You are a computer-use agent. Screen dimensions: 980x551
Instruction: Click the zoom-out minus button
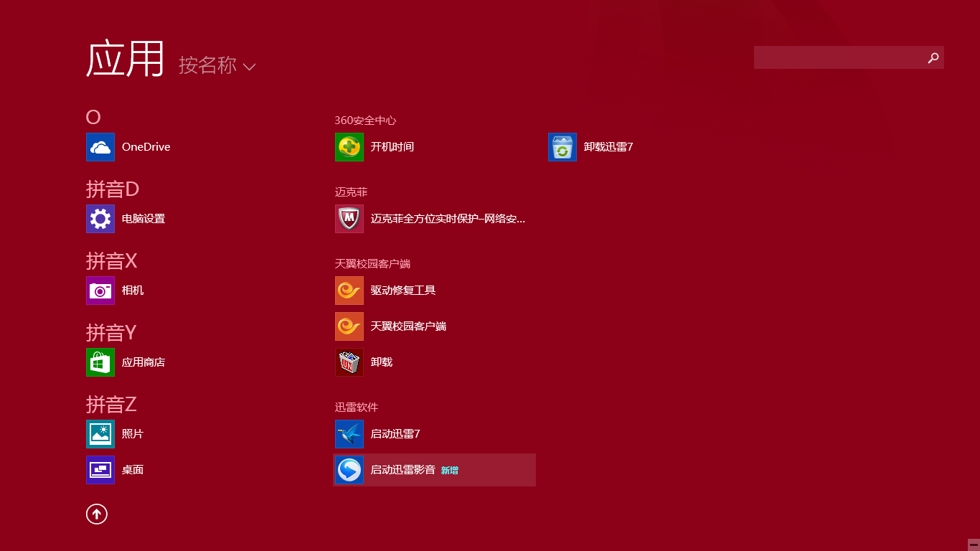[974, 545]
